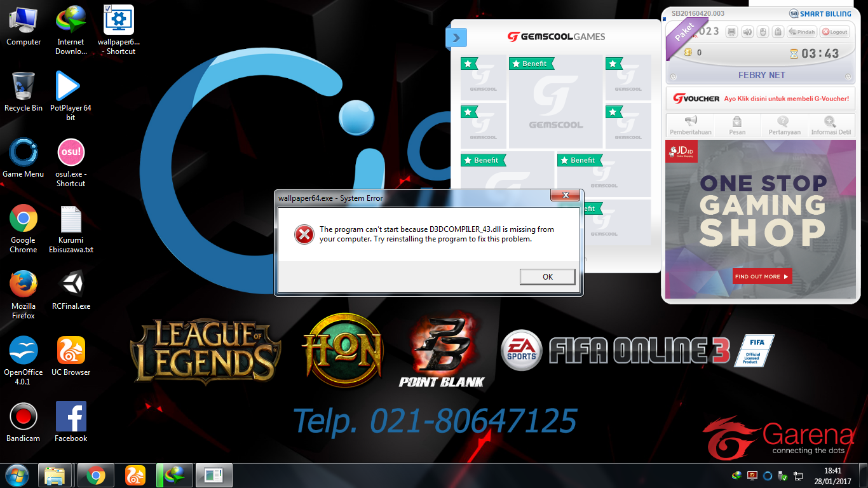Click the monitor icon in Smart Billing
This screenshot has height=488, width=868.
731,32
